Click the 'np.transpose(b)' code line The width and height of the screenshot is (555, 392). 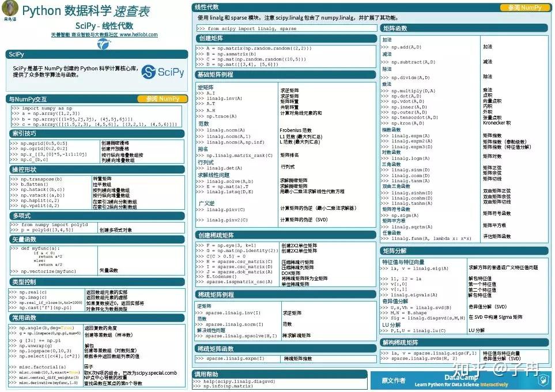click(x=36, y=179)
